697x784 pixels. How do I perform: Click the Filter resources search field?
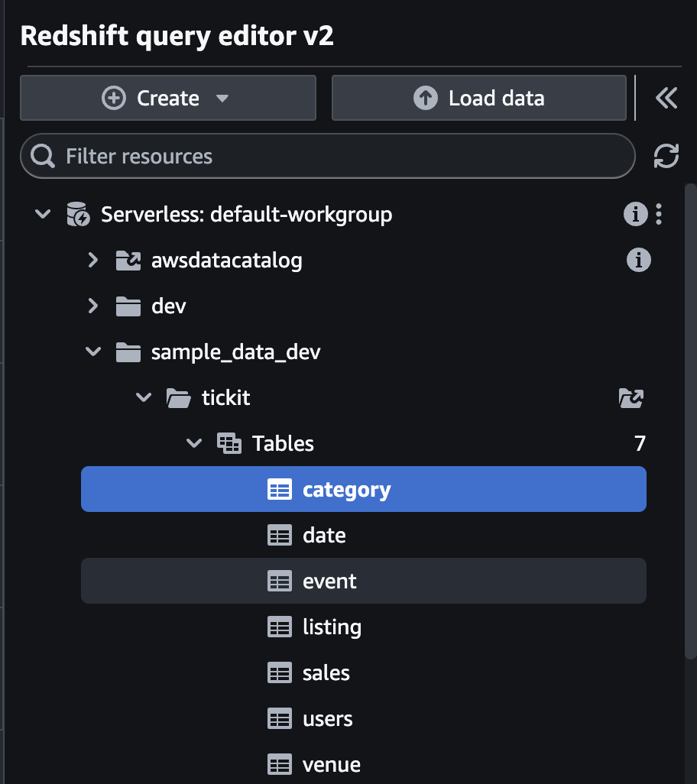[328, 156]
